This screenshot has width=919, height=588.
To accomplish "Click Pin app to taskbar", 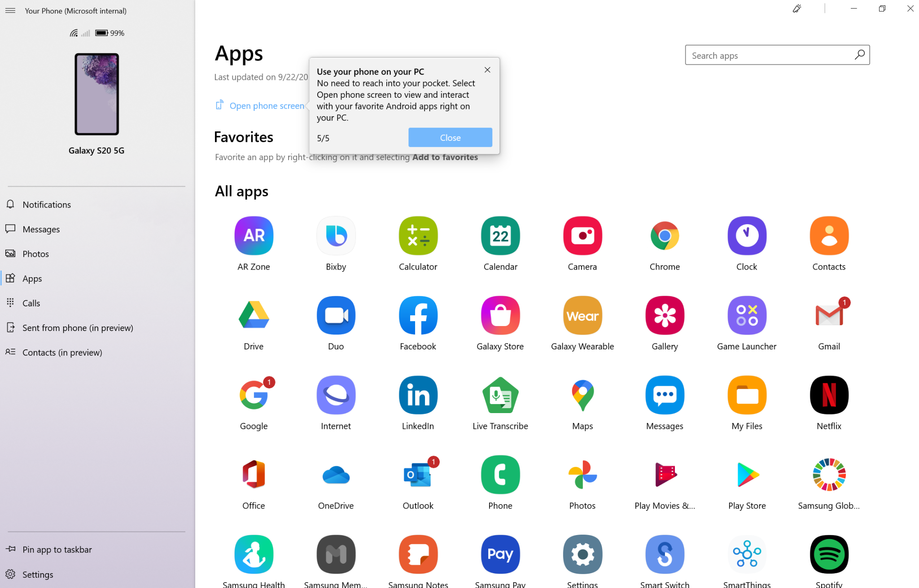I will (x=57, y=549).
